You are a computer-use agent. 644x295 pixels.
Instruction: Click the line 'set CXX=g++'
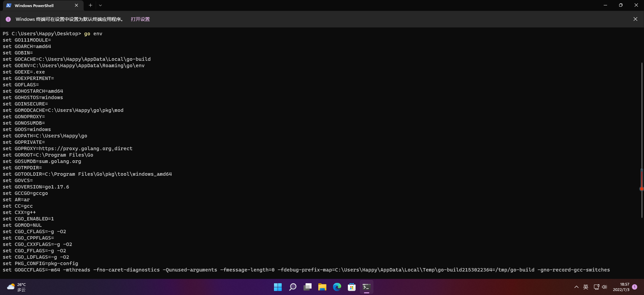[x=19, y=212]
